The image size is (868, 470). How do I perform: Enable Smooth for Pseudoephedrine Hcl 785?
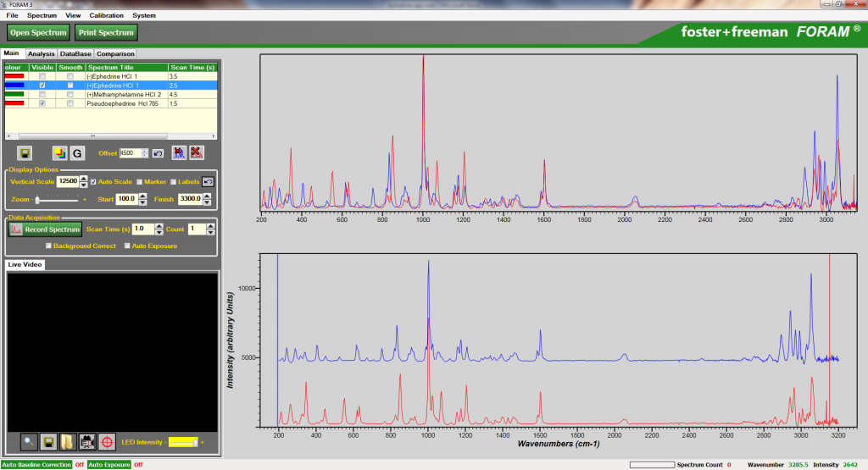pos(70,103)
